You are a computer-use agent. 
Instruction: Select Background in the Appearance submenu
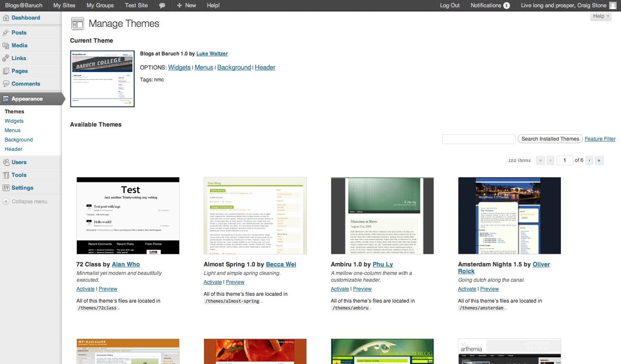coord(19,140)
